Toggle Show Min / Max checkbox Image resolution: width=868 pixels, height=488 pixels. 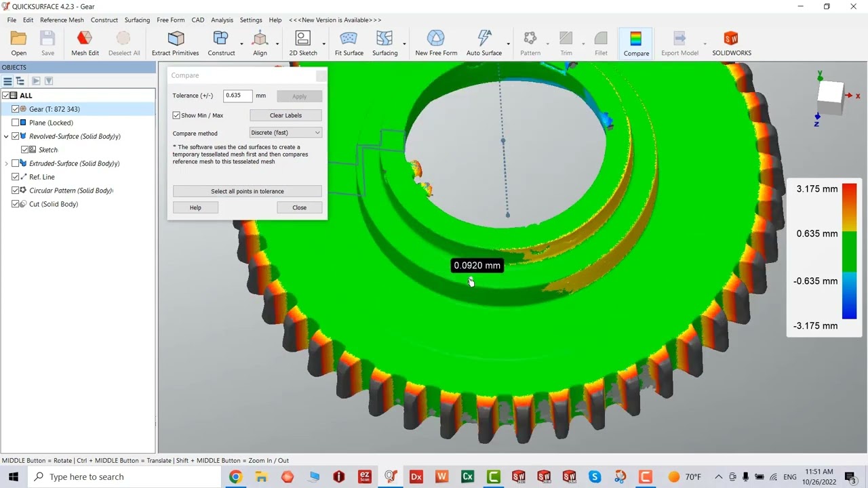pos(176,115)
